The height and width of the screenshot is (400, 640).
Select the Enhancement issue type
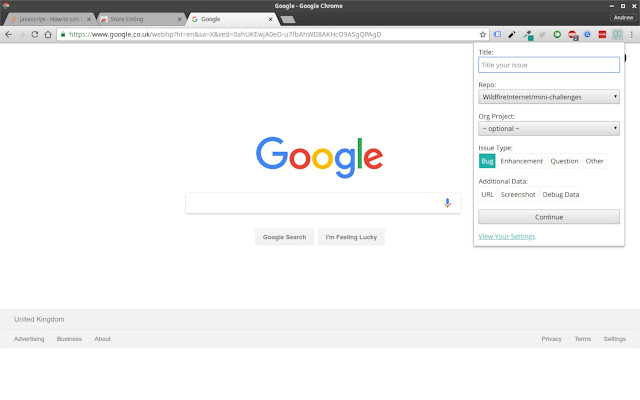click(522, 161)
